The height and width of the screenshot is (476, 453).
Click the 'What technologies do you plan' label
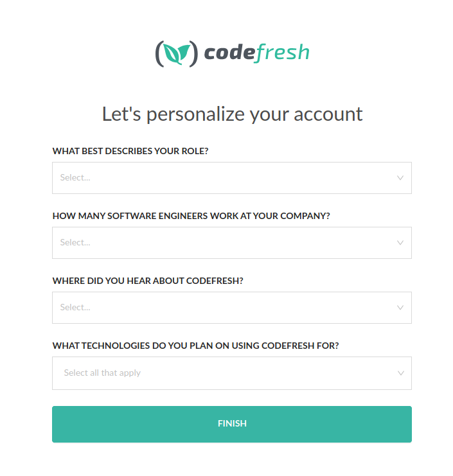pyautogui.click(x=195, y=346)
